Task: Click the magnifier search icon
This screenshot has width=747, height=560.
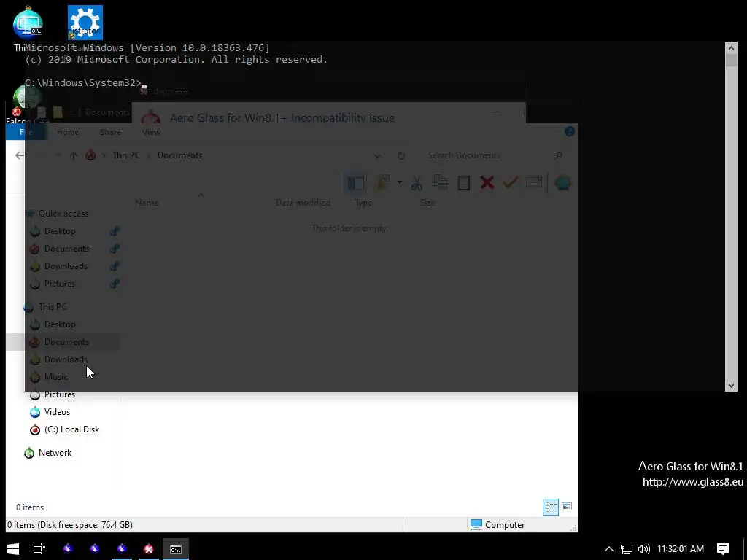Action: click(559, 155)
